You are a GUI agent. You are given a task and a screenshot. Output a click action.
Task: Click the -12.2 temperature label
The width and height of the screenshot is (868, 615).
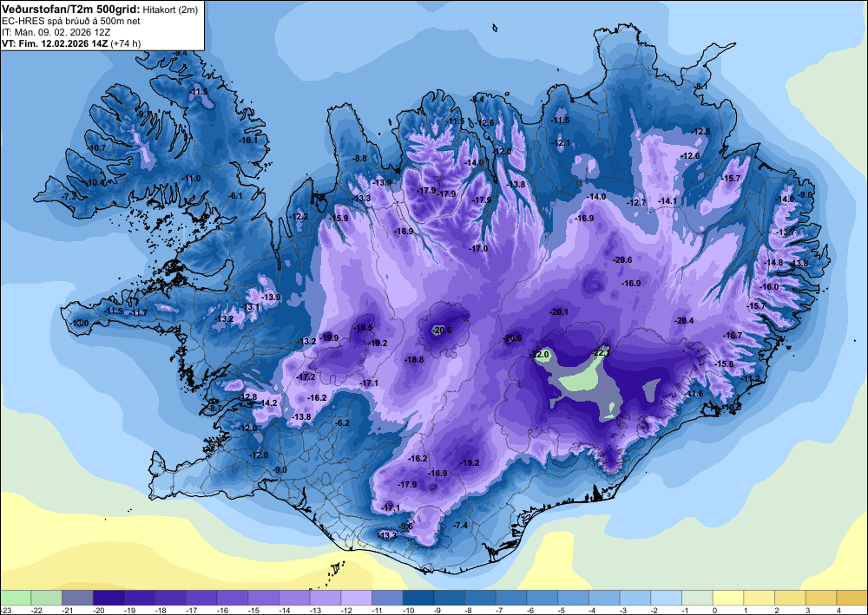(299, 216)
